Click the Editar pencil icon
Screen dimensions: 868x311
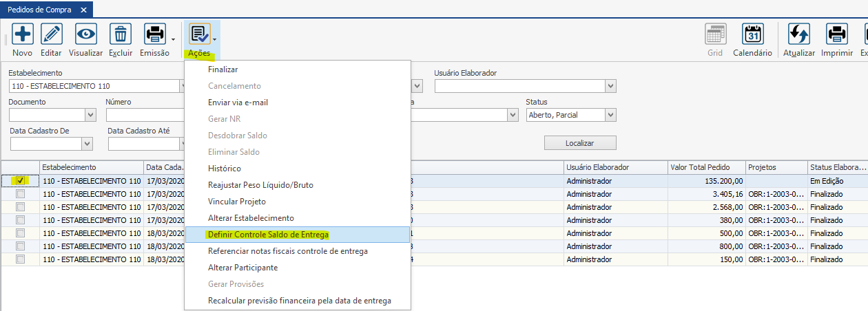pyautogui.click(x=52, y=34)
